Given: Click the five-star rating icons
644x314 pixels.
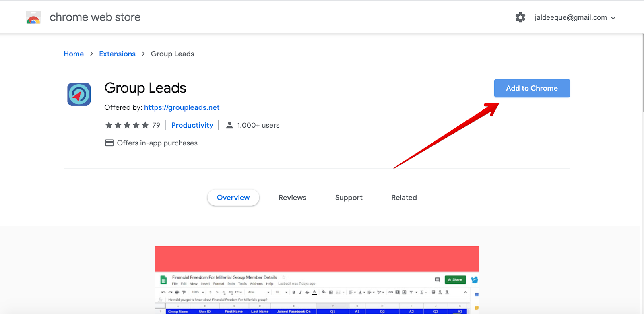Looking at the screenshot, I should click(127, 125).
